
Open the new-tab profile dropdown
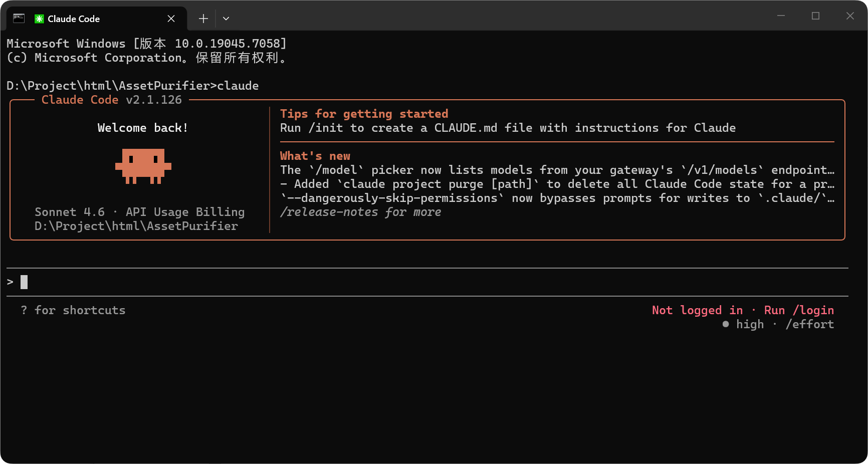pos(226,19)
